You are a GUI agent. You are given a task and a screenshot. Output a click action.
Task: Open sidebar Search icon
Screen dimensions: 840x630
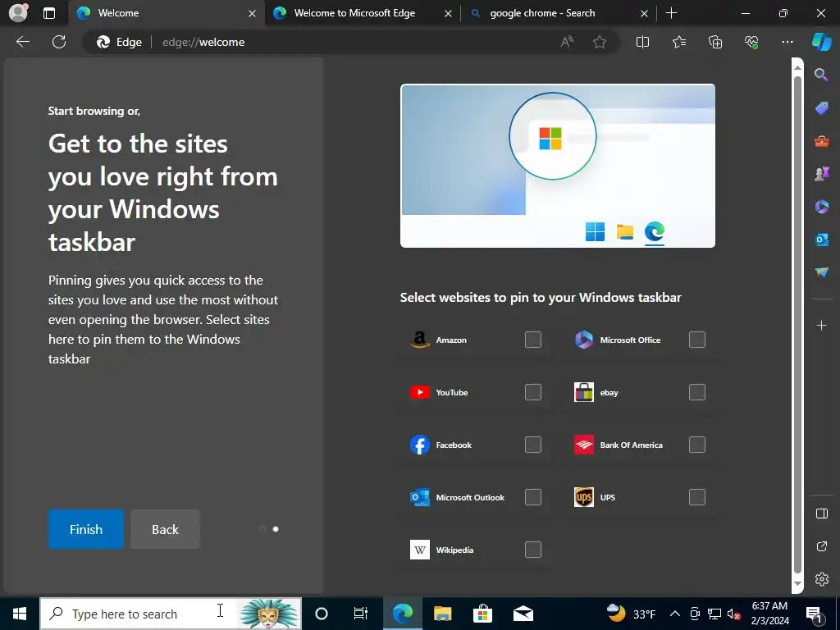(821, 75)
